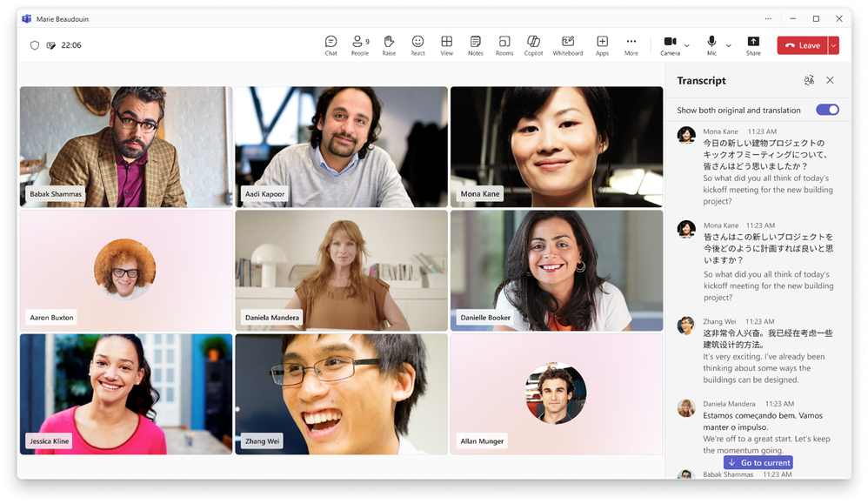Open the React emoji menu

point(417,45)
